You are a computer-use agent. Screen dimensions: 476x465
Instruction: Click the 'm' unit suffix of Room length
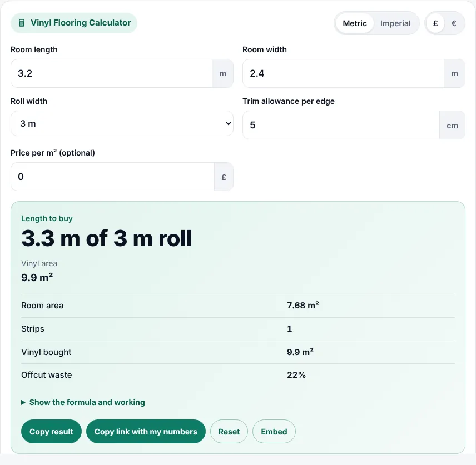tap(222, 73)
